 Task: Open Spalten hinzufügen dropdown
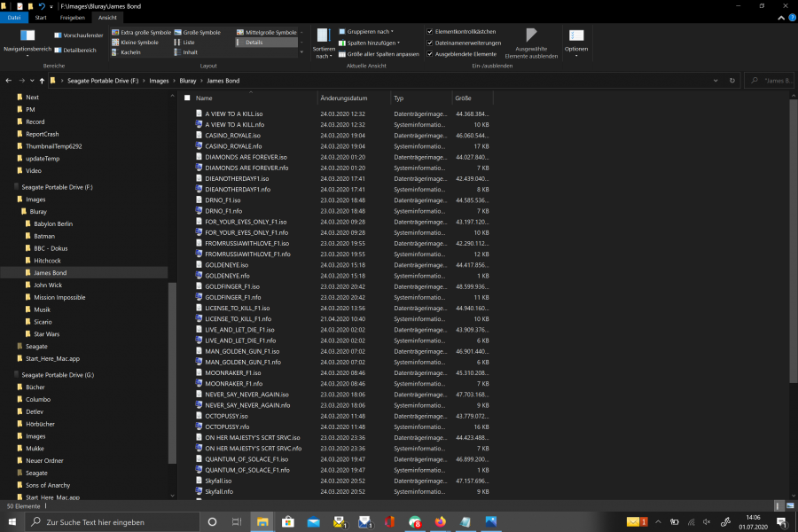(x=372, y=43)
